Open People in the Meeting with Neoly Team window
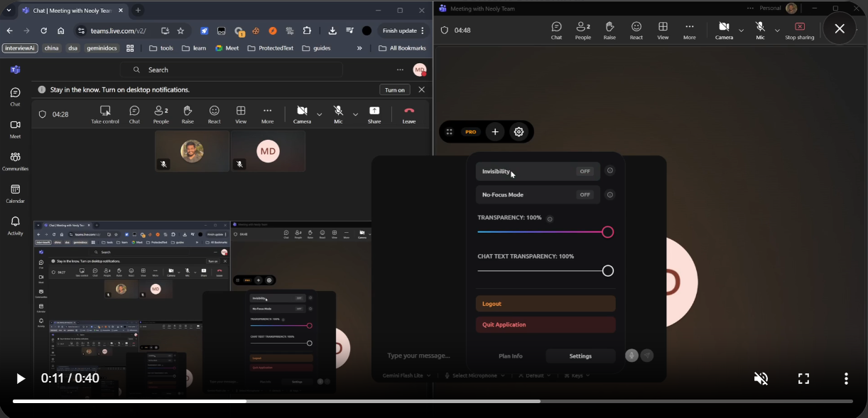This screenshot has height=418, width=868. coord(583,31)
